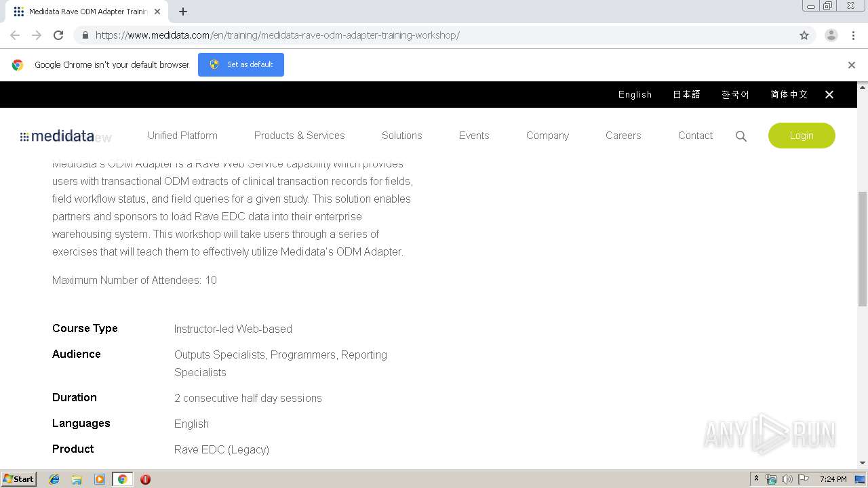Click the green Login button
Screen dimensions: 868x488
tap(802, 136)
